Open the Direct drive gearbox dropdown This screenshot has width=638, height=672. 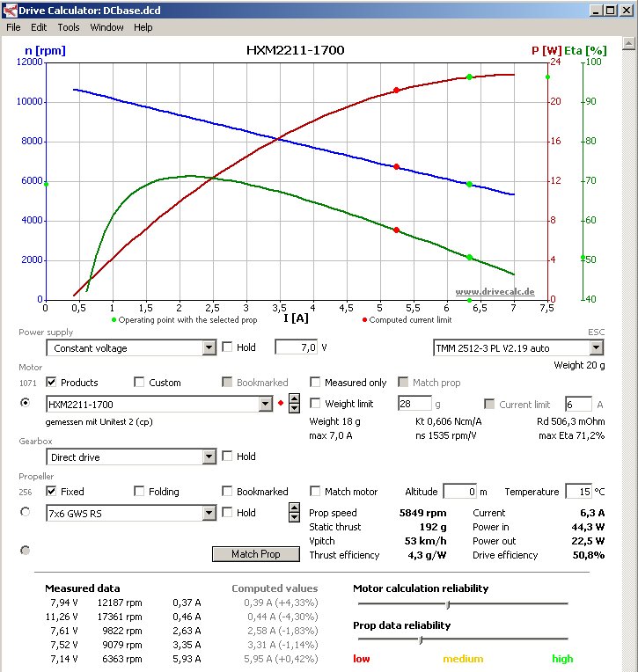click(209, 457)
